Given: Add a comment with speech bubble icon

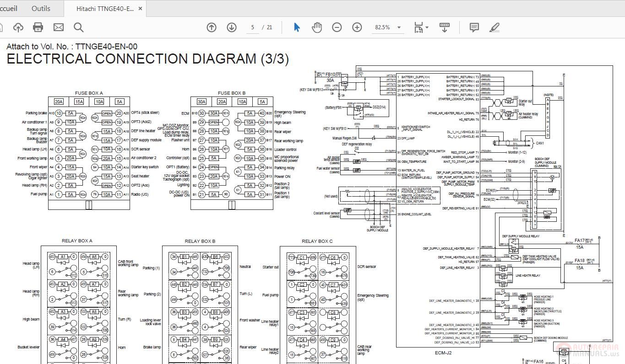Looking at the screenshot, I should (474, 27).
